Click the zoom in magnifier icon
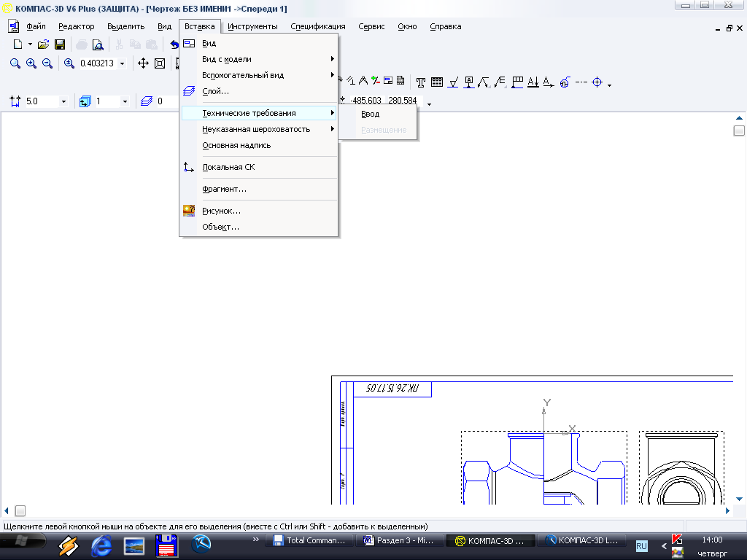Screen dimensions: 747x560 coord(31,63)
